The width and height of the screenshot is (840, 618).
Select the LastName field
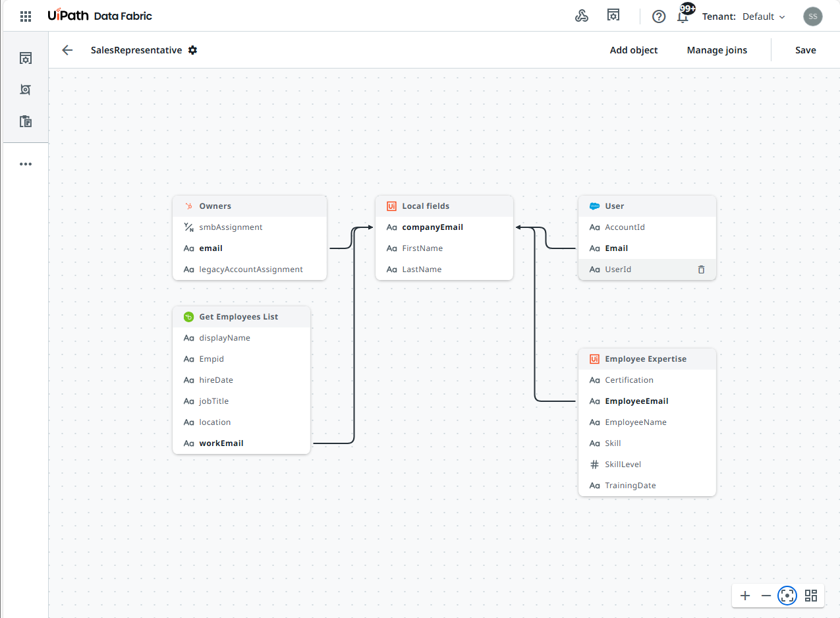(x=444, y=269)
